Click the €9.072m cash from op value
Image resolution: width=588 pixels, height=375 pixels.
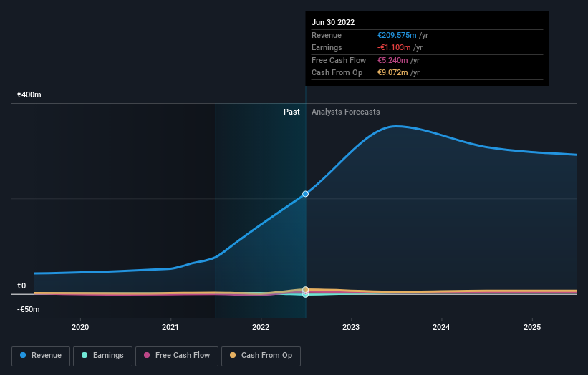tap(392, 73)
